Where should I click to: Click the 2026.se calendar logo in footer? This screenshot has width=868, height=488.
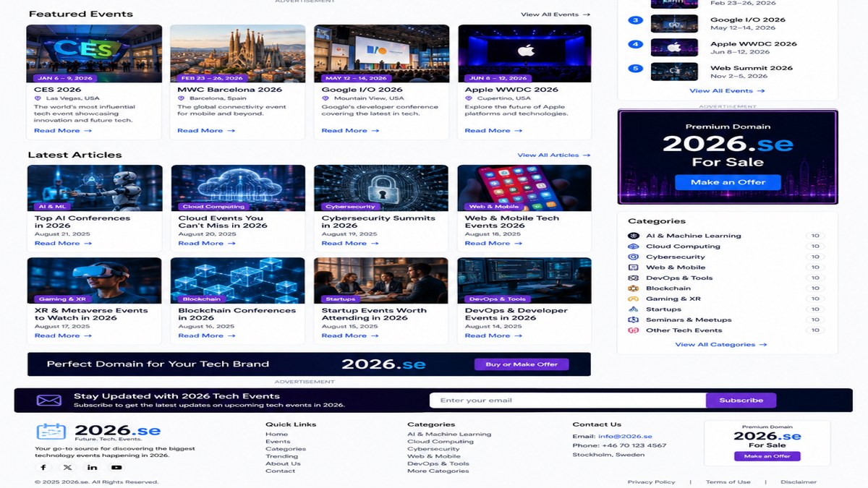click(x=51, y=432)
